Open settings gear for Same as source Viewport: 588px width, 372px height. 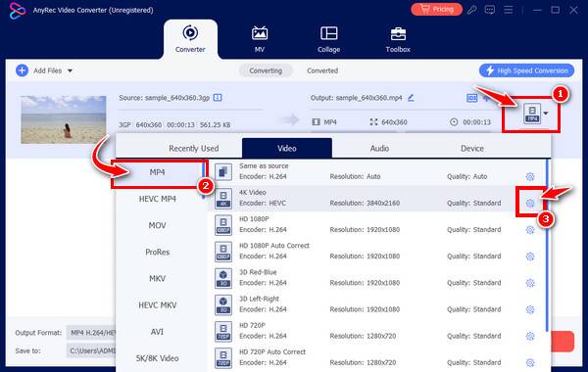[530, 176]
